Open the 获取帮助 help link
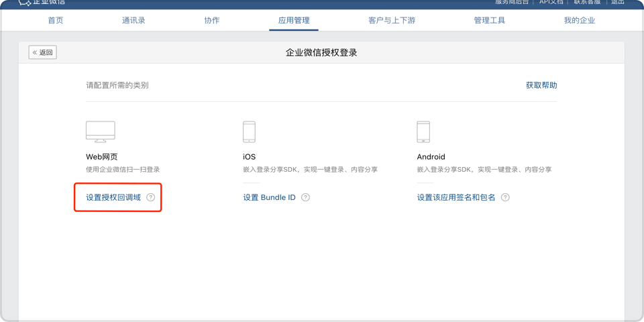 coord(541,85)
